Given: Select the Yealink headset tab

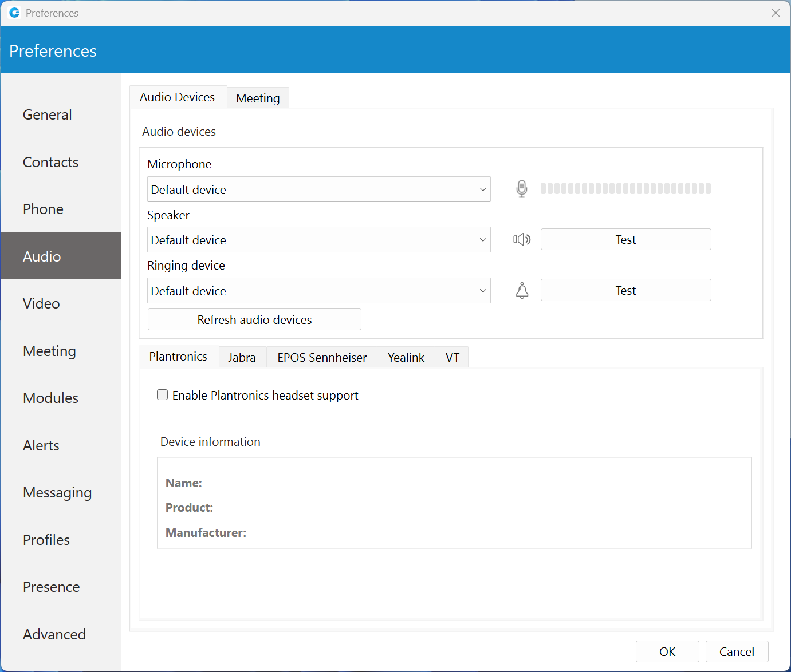Looking at the screenshot, I should coord(406,357).
